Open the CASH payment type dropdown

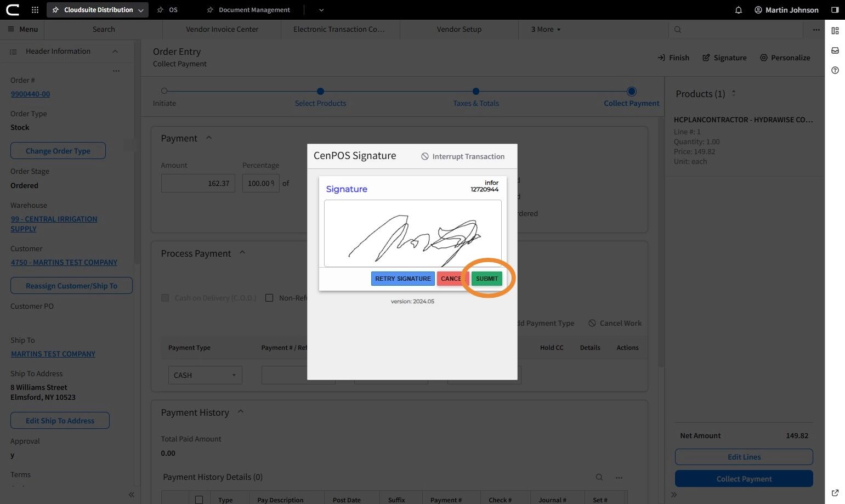coord(205,375)
